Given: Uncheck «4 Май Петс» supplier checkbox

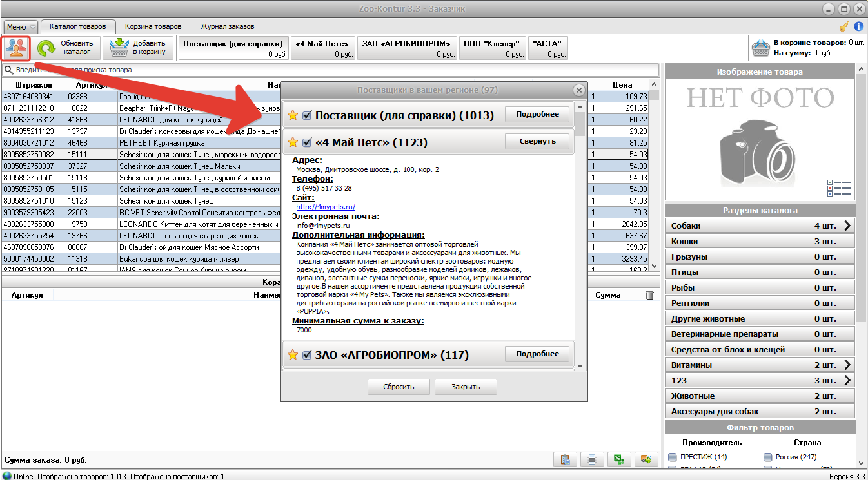Looking at the screenshot, I should coord(307,142).
